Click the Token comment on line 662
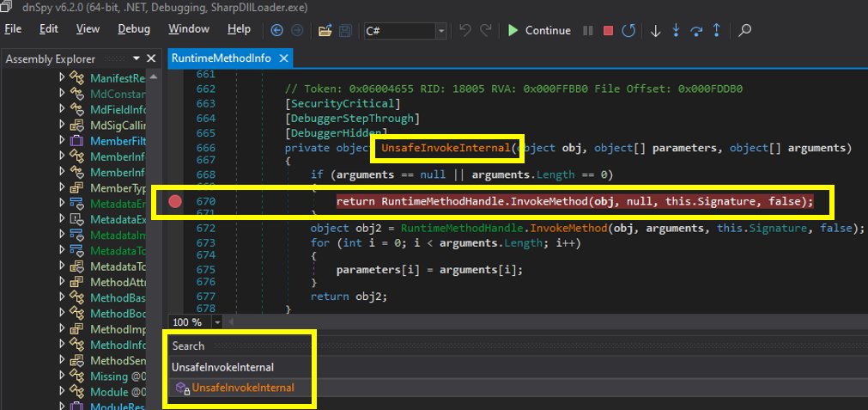Viewport: 868px width, 410px height. click(513, 89)
